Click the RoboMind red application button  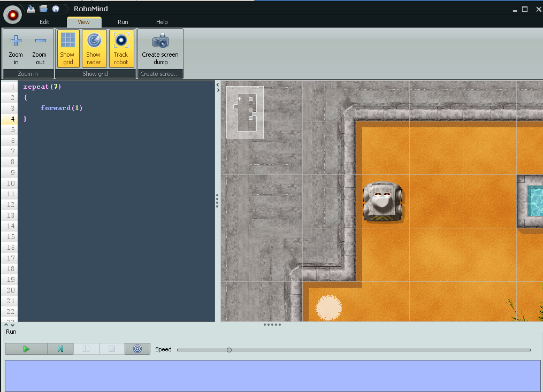point(12,15)
